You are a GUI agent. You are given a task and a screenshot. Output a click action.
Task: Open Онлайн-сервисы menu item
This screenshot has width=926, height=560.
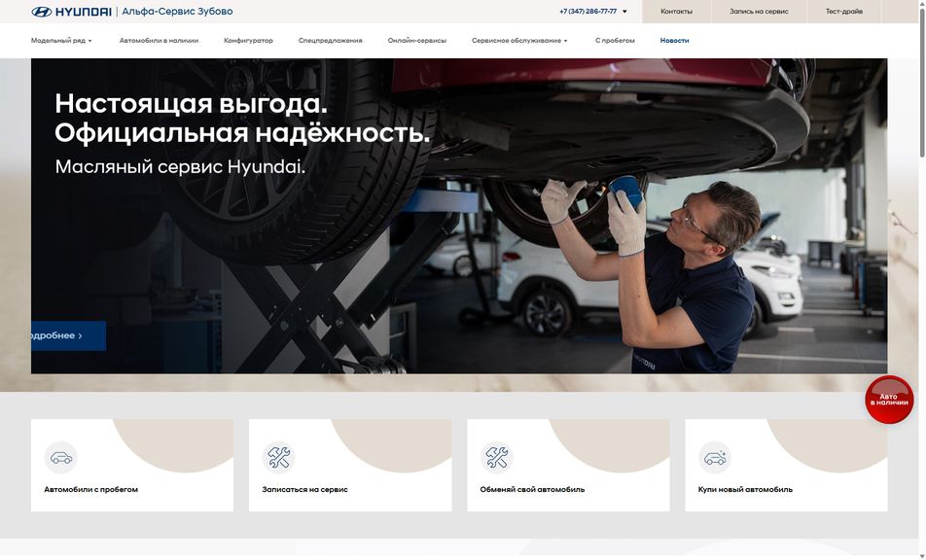417,41
